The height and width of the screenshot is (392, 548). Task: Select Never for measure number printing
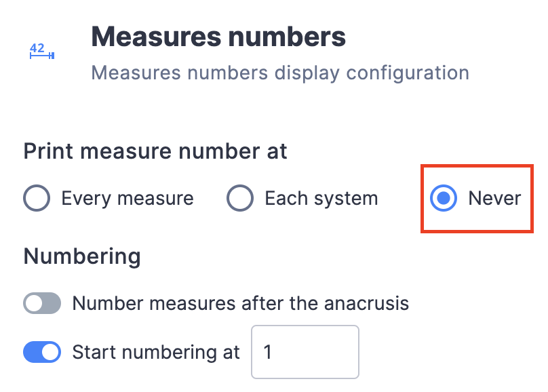click(x=442, y=198)
